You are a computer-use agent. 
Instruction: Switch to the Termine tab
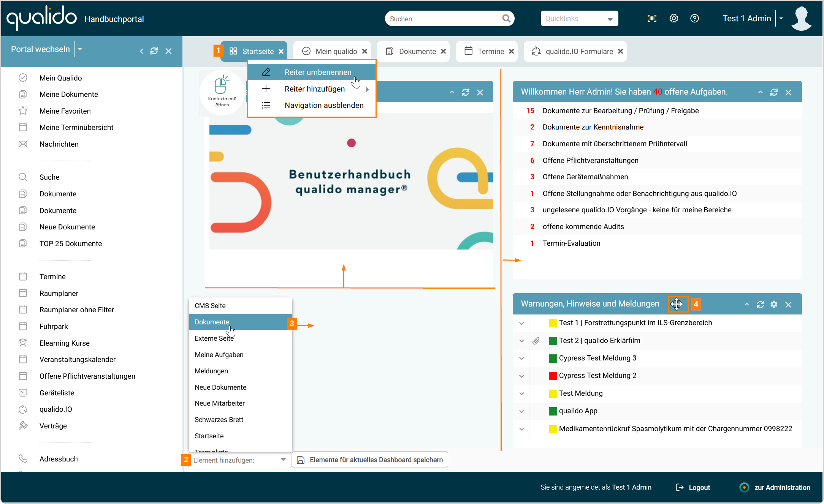coord(486,51)
